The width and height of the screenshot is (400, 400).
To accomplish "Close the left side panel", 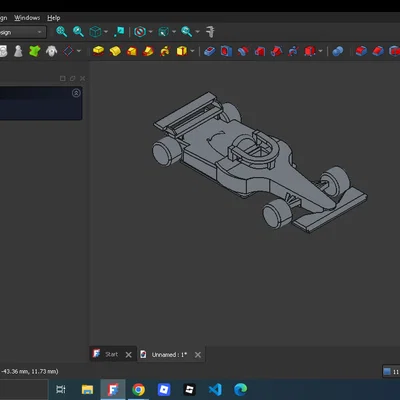I will coord(82,78).
